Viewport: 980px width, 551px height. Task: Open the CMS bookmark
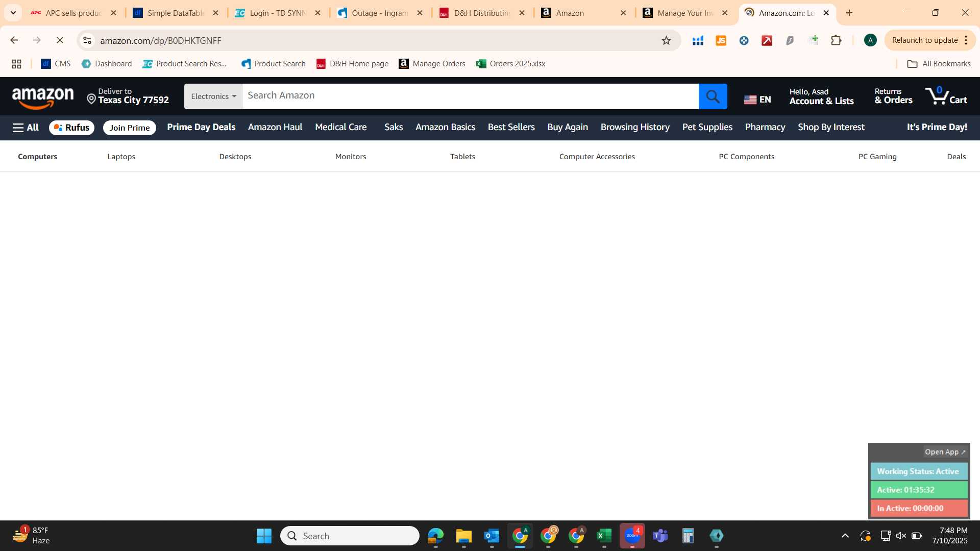(x=56, y=64)
